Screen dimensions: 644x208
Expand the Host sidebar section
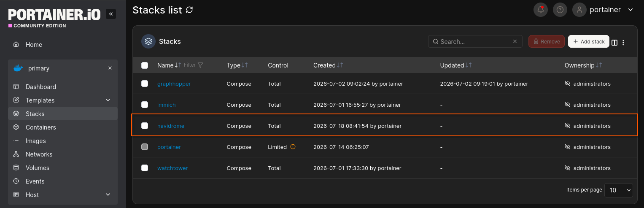point(63,194)
